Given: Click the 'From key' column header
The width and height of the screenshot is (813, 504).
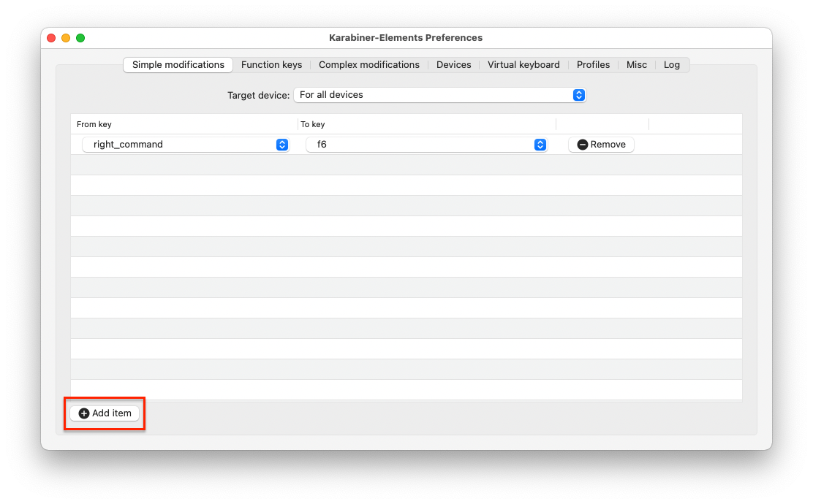Looking at the screenshot, I should coord(184,124).
